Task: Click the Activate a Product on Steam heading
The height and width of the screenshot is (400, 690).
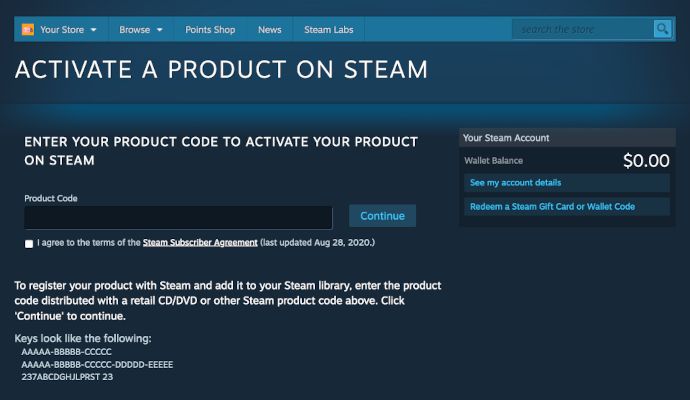Action: coord(221,70)
